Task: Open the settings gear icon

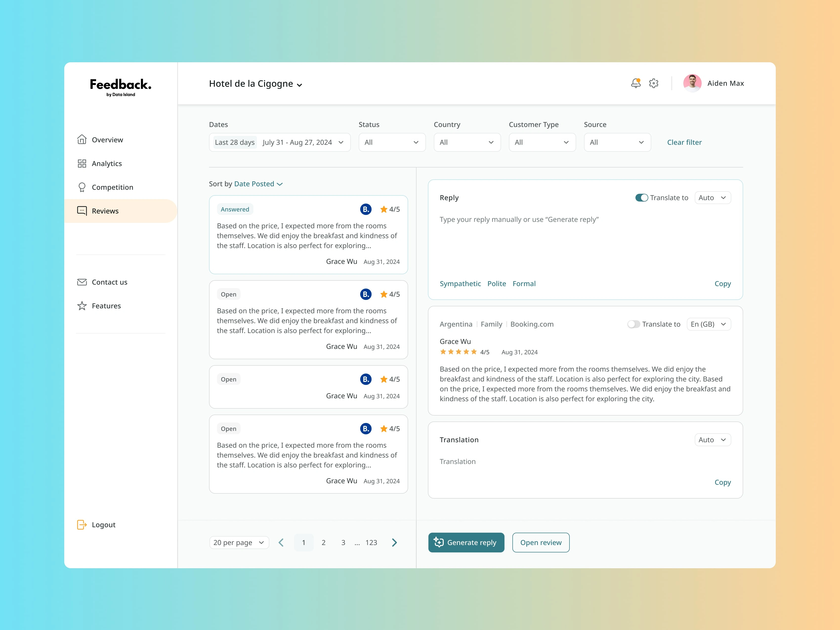Action: point(653,83)
